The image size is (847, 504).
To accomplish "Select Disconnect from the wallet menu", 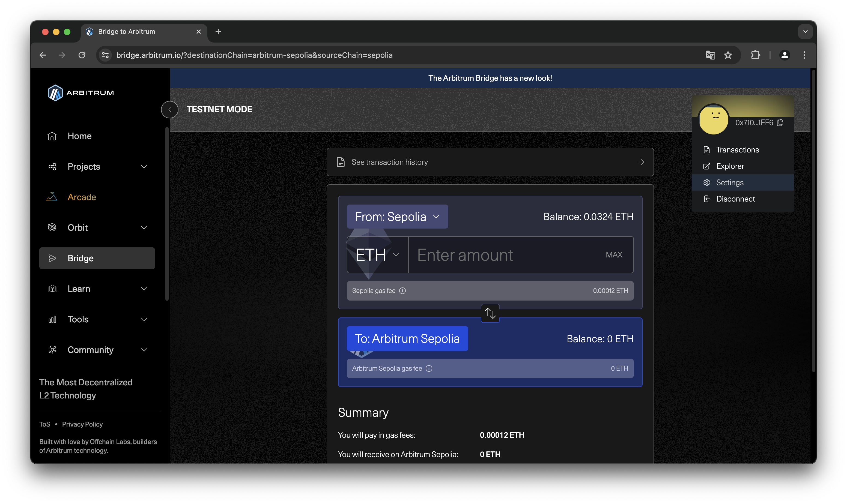I will pyautogui.click(x=743, y=199).
